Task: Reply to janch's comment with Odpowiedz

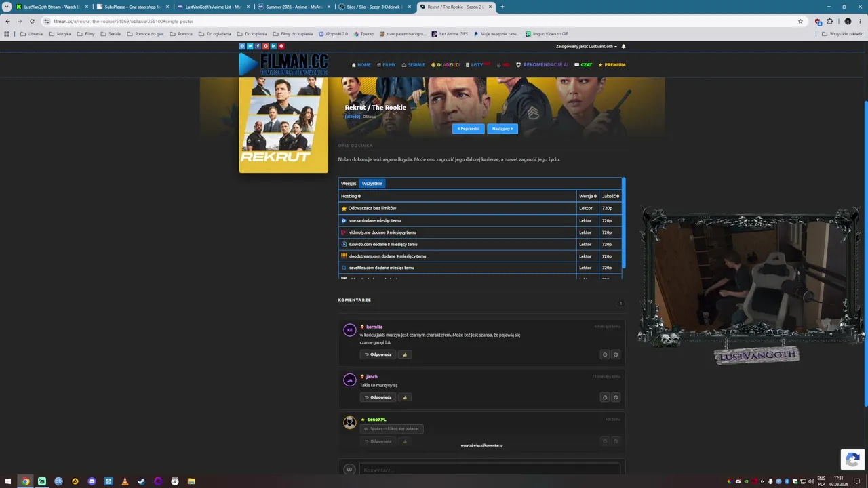Action: [378, 397]
